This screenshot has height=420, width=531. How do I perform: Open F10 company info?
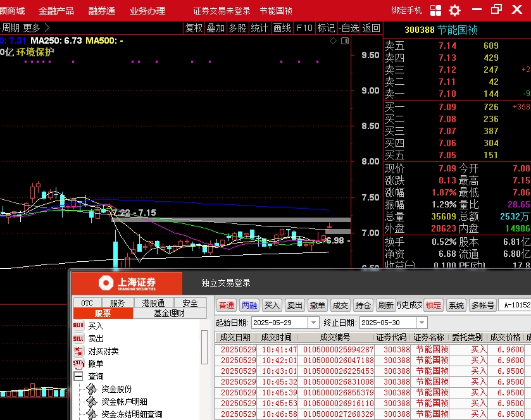(x=304, y=28)
